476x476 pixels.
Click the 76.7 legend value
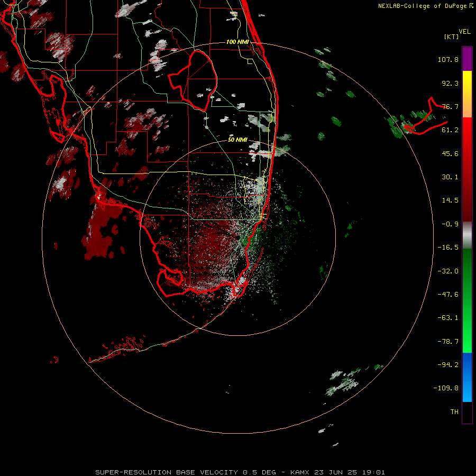(x=450, y=106)
